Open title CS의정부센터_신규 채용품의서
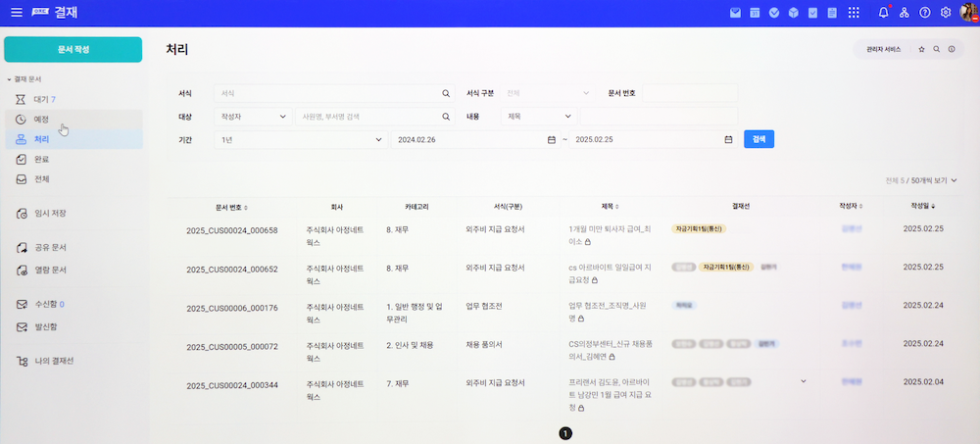The width and height of the screenshot is (980, 444). click(x=610, y=350)
